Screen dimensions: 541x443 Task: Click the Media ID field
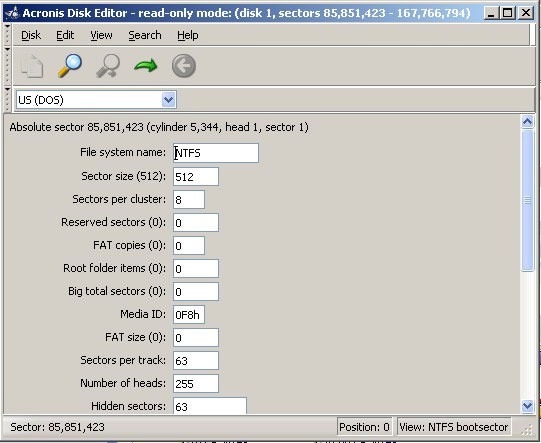pyautogui.click(x=189, y=314)
